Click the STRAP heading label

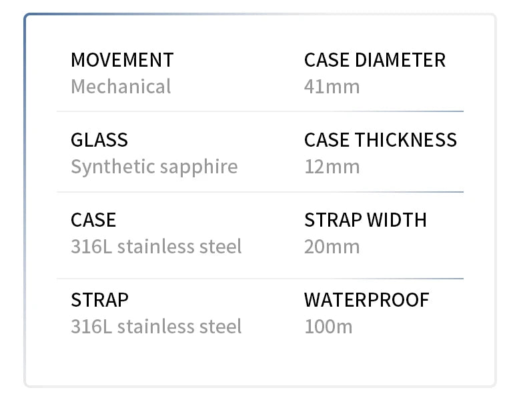[99, 300]
